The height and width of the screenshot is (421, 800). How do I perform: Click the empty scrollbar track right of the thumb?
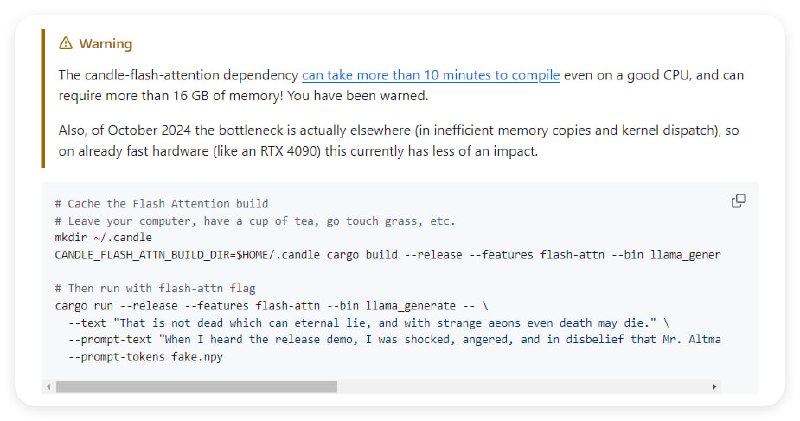(x=520, y=386)
